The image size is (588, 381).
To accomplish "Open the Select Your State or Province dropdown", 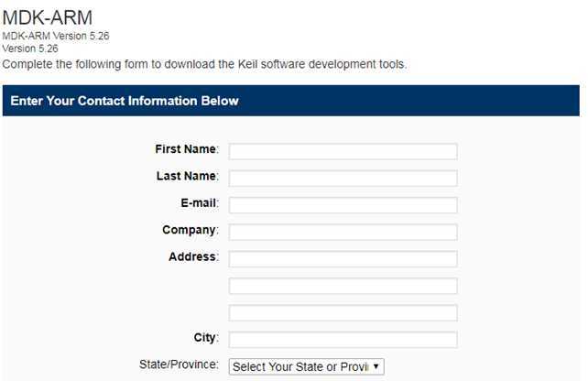I will point(307,366).
